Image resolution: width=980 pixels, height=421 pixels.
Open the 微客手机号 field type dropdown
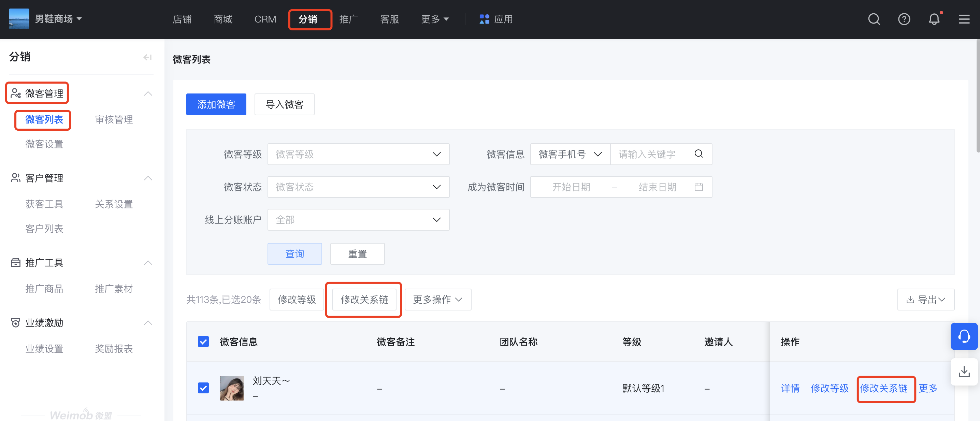click(x=570, y=154)
